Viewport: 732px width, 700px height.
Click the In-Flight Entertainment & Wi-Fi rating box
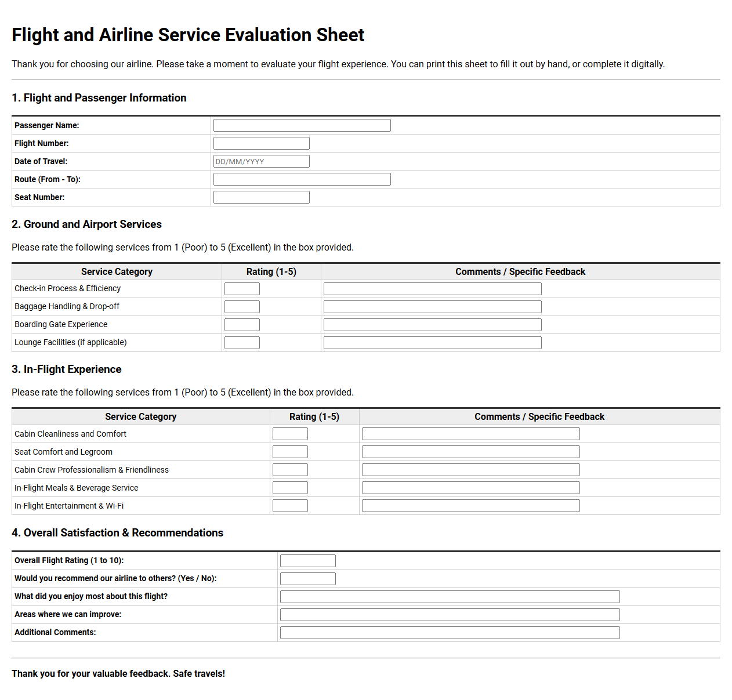pos(290,506)
